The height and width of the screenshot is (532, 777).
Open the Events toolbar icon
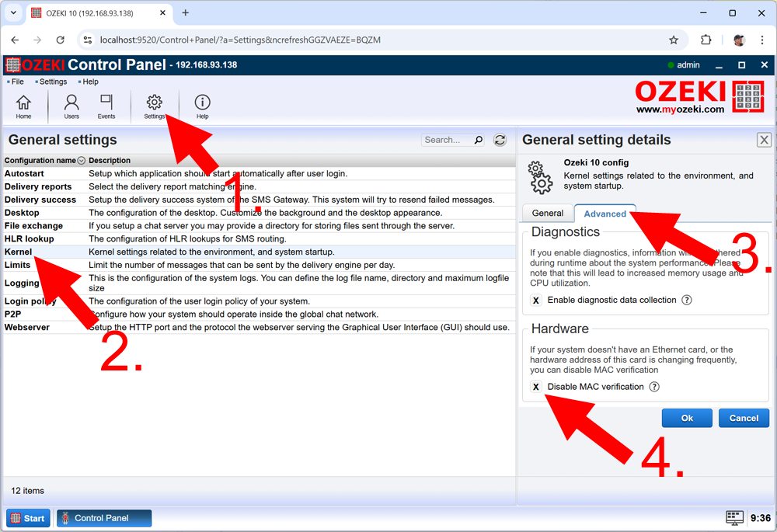tap(106, 106)
